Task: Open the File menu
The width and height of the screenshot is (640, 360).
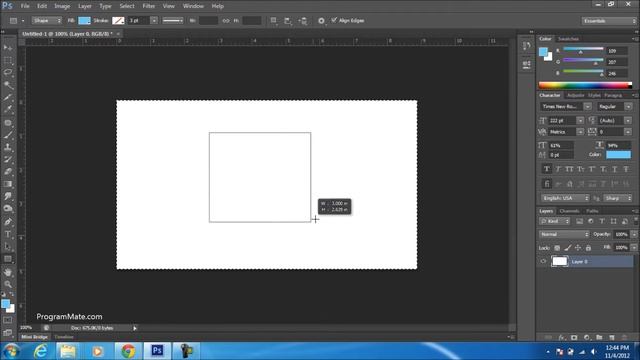Action: tap(25, 6)
